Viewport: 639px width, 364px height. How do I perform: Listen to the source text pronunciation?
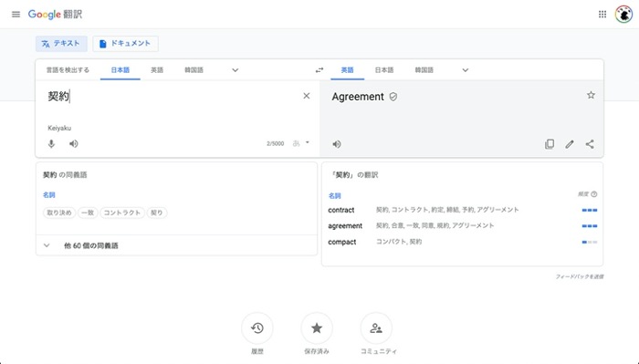[x=73, y=144]
